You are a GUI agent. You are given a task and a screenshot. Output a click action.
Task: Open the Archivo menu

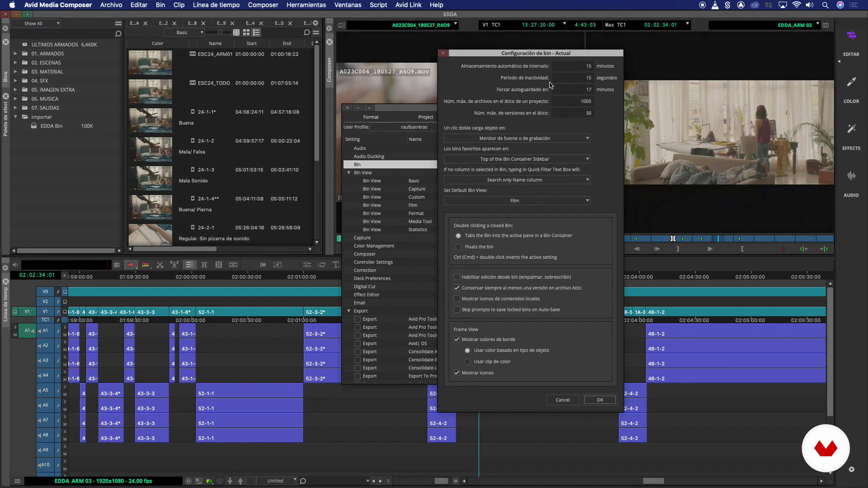point(111,5)
